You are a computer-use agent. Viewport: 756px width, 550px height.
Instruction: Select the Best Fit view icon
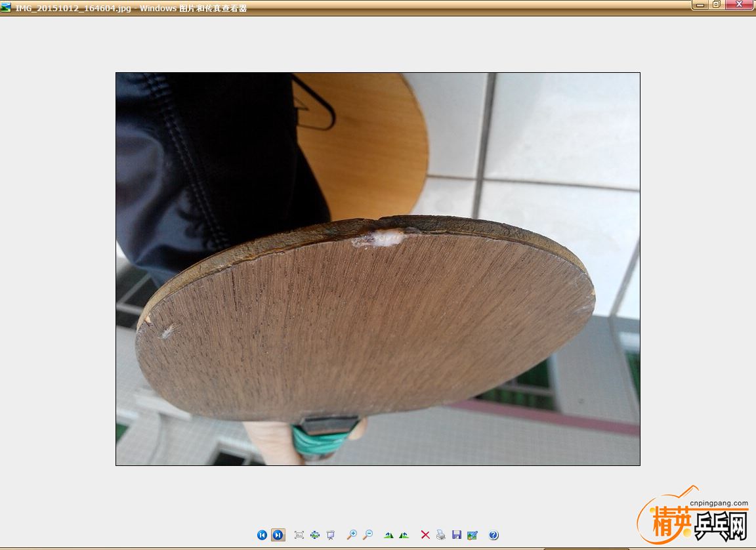299,534
